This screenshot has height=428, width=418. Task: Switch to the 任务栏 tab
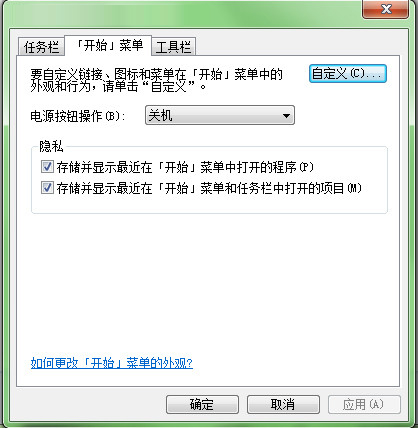[41, 46]
